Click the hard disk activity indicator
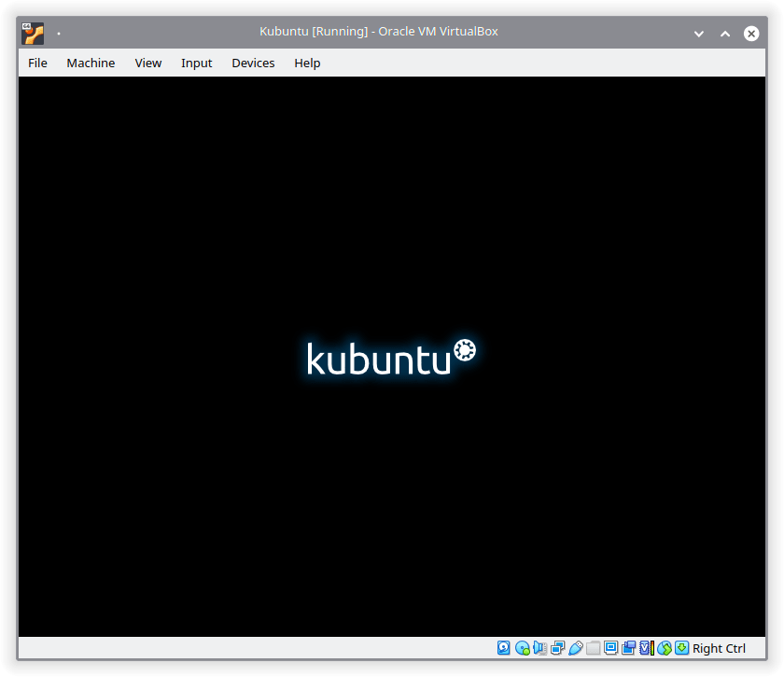The image size is (784, 677). coord(503,648)
